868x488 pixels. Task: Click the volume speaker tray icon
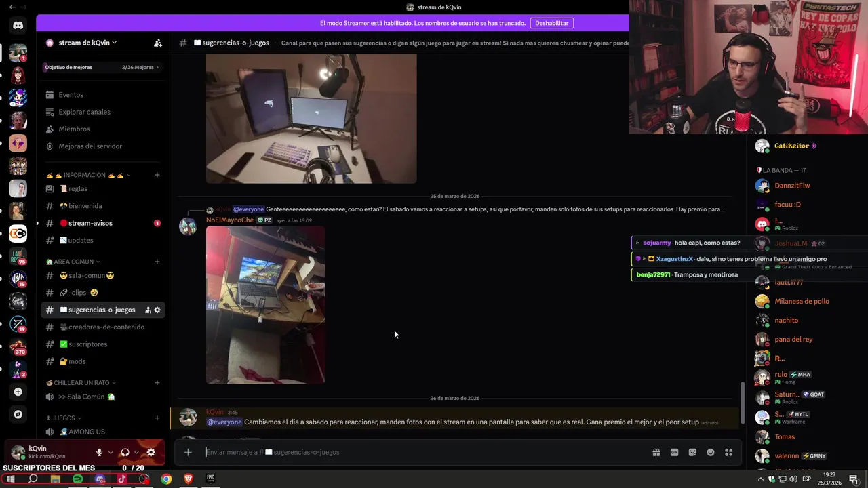793,479
